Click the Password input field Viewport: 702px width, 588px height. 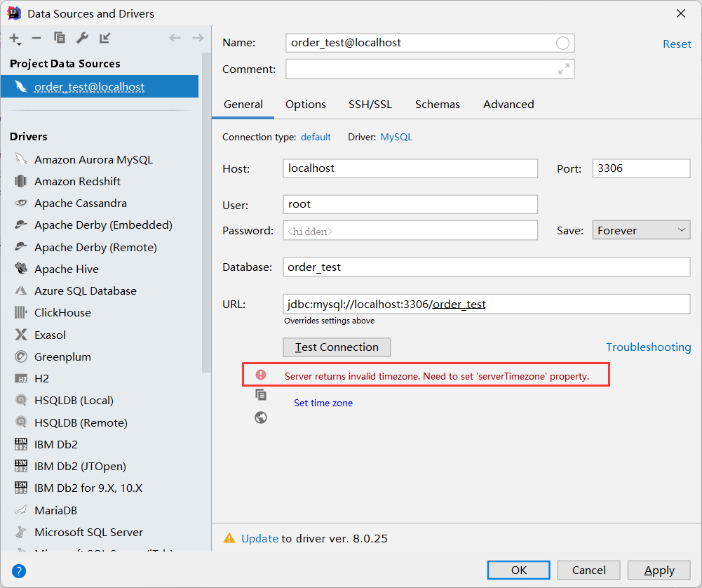click(x=410, y=230)
